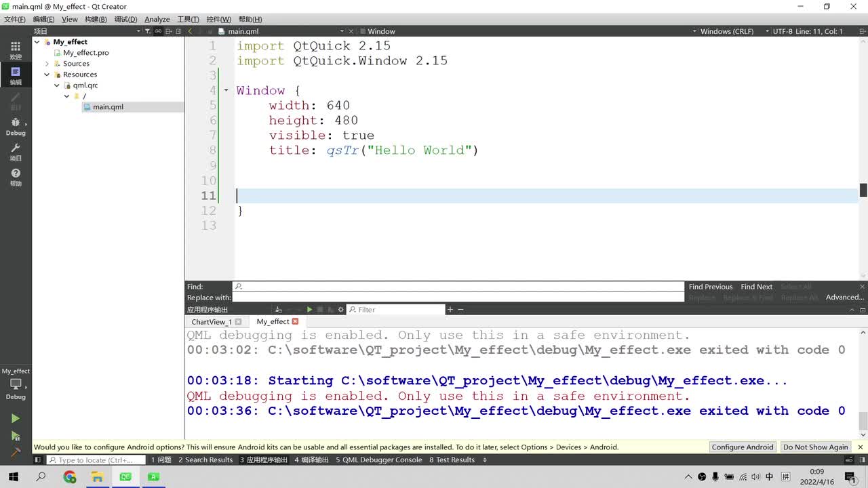The image size is (868, 488).
Task: Open the Windows (CRLF) line-ending dropdown
Action: (727, 31)
